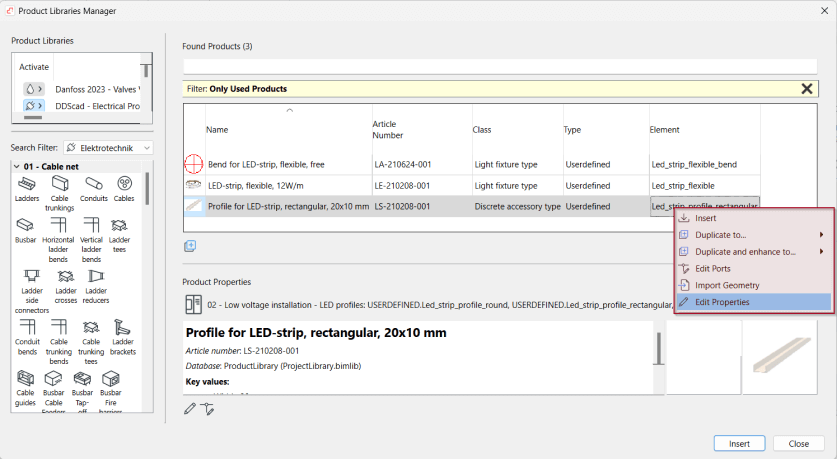
Task: Select the Ladders category icon
Action: pyautogui.click(x=29, y=186)
